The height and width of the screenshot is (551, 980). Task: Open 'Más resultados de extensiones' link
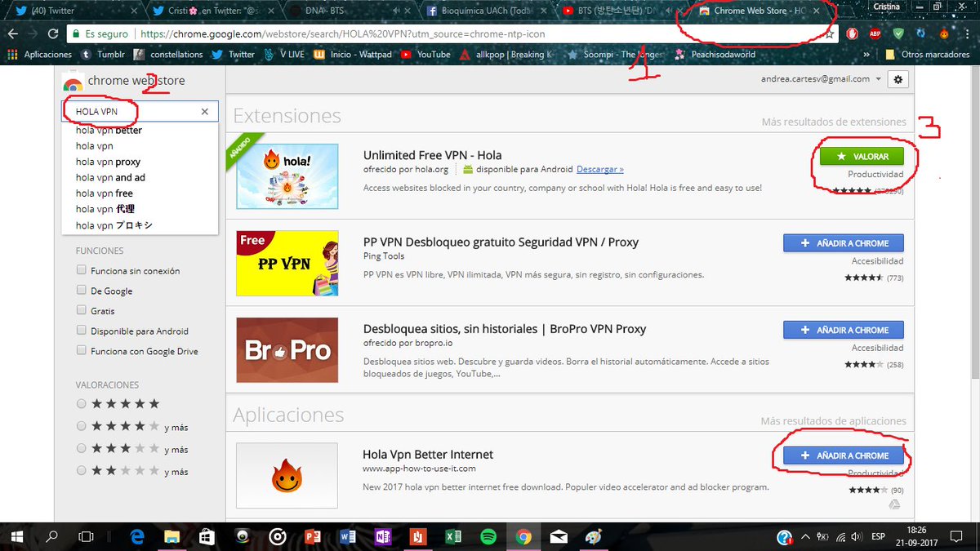tap(834, 122)
